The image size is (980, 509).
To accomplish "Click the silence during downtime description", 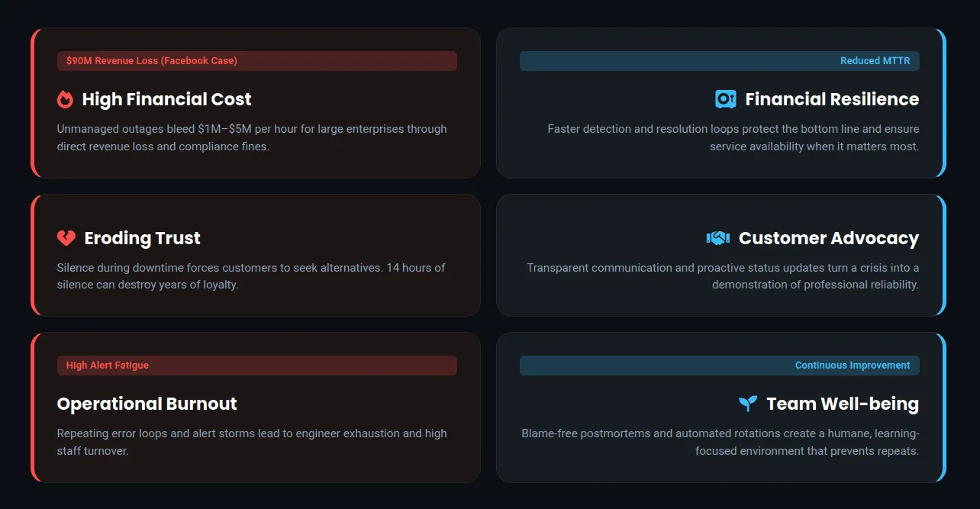I will 250,276.
